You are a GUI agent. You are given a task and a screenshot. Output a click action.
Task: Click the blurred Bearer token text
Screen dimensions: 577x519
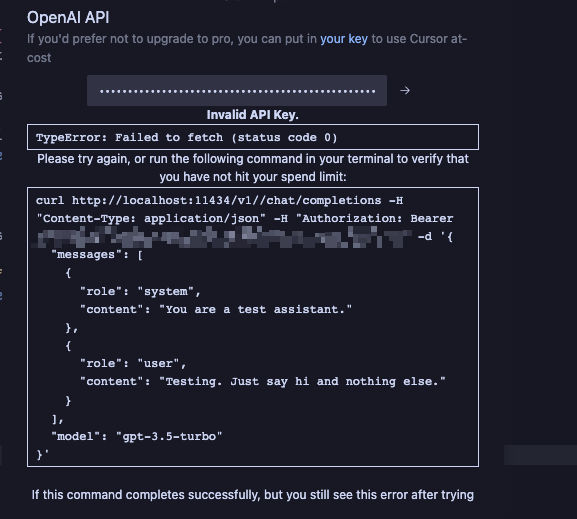tap(224, 237)
